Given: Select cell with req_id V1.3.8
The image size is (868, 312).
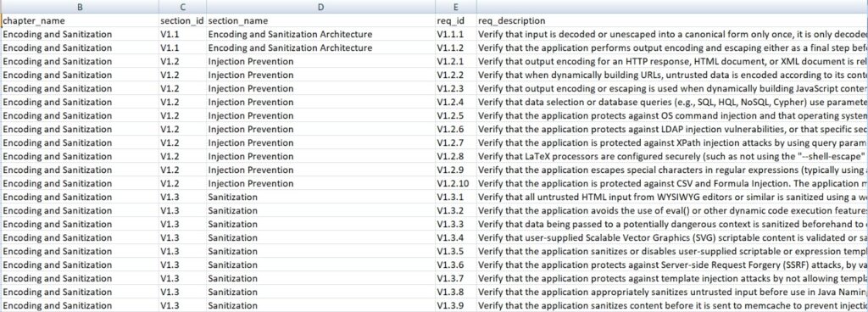Looking at the screenshot, I should [455, 292].
